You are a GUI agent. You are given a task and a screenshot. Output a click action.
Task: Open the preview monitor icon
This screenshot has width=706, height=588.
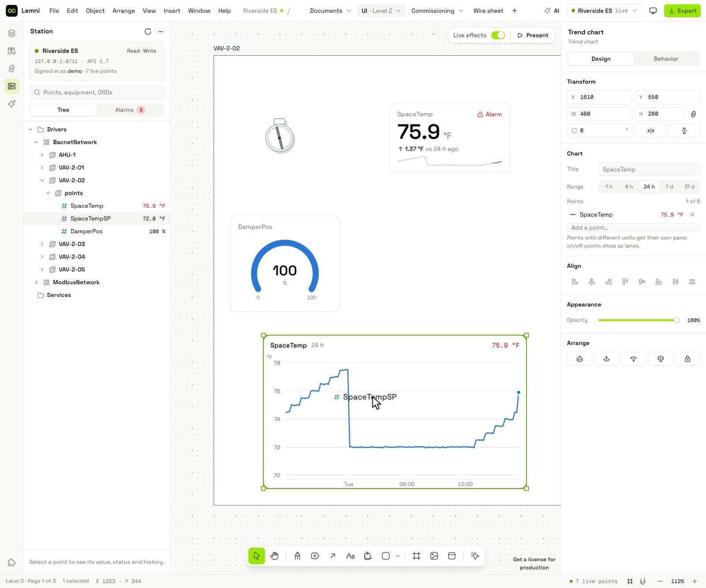(x=653, y=11)
